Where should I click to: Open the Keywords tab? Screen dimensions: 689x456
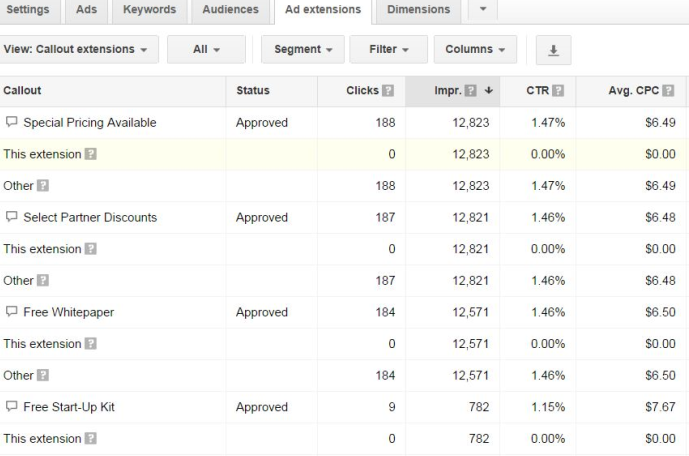click(x=149, y=10)
